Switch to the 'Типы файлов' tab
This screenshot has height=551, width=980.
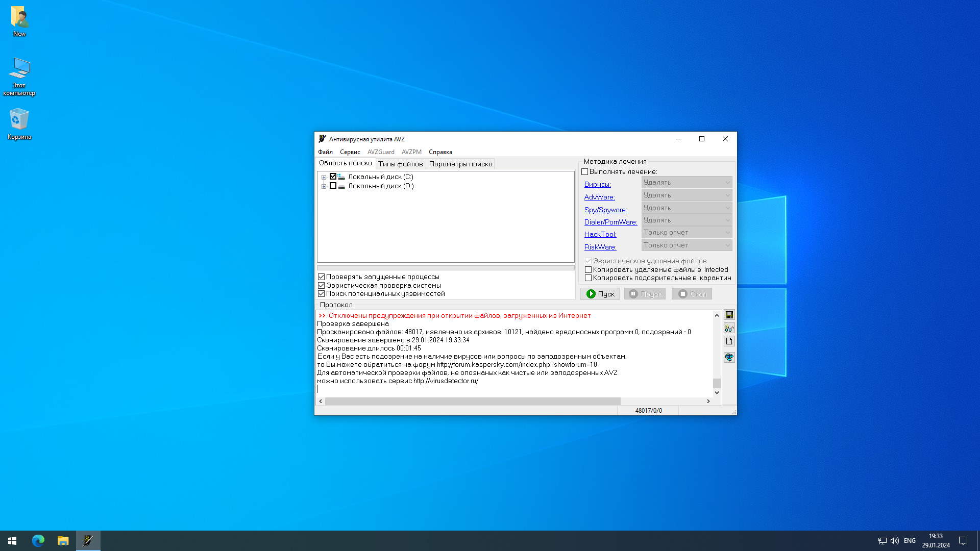(x=400, y=164)
